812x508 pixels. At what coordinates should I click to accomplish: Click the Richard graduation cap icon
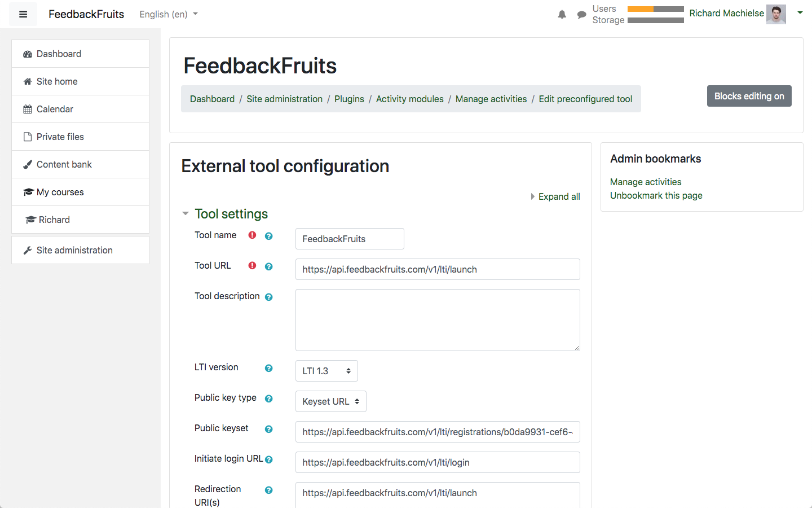point(30,220)
